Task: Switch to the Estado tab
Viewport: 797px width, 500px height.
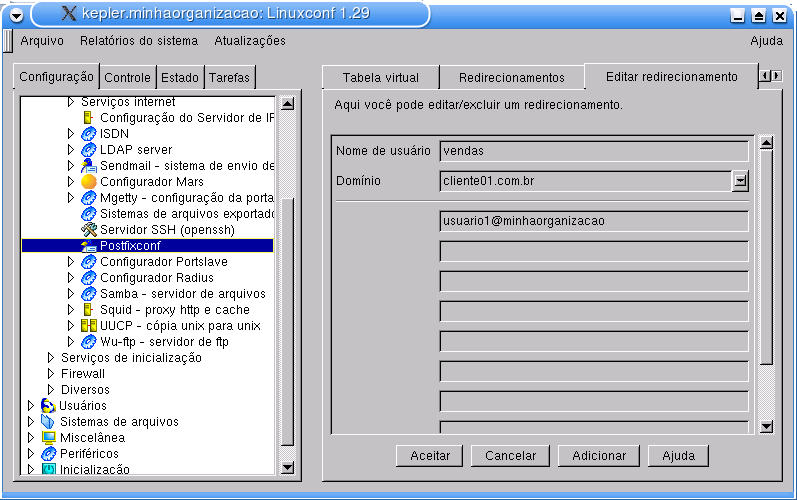Action: (x=180, y=78)
